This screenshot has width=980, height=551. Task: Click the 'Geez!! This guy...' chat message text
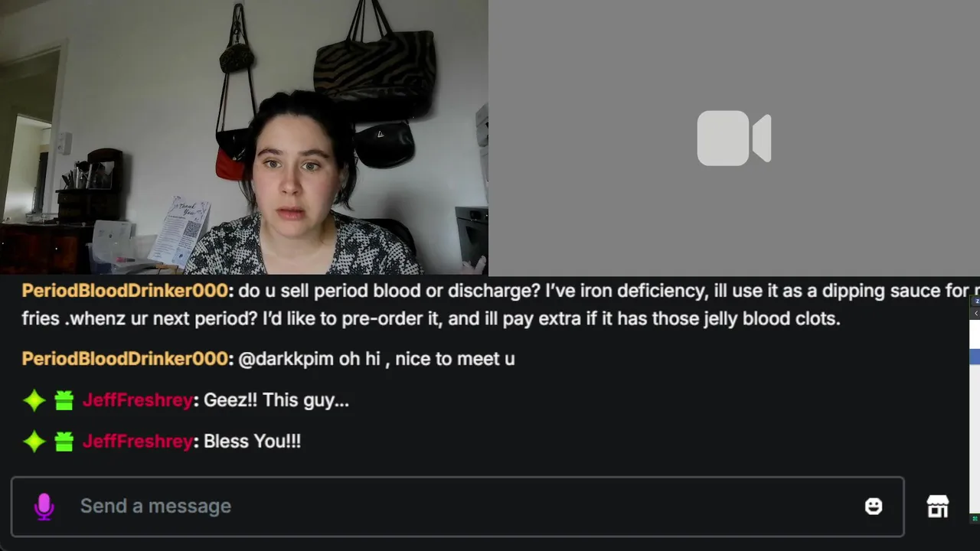coord(276,400)
